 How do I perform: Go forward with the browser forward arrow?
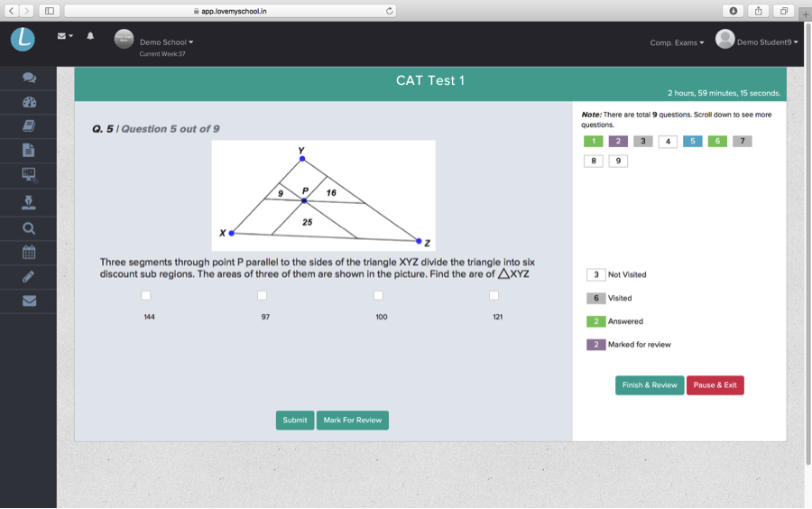coord(26,11)
